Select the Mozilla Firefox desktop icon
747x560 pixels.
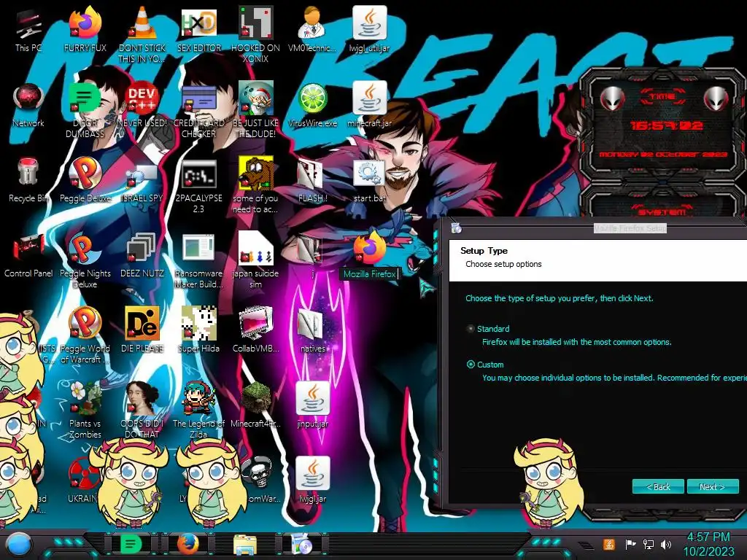pos(370,249)
